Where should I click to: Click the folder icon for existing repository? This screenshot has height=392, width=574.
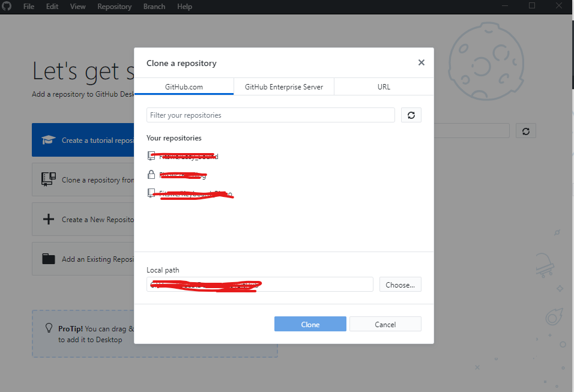(x=48, y=259)
